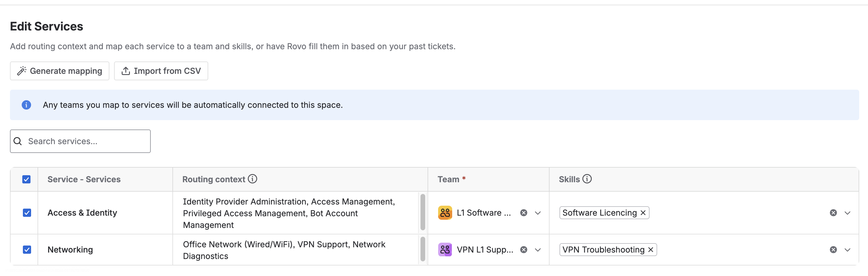
Task: Expand skills dropdown for Access & Identity
Action: point(847,213)
